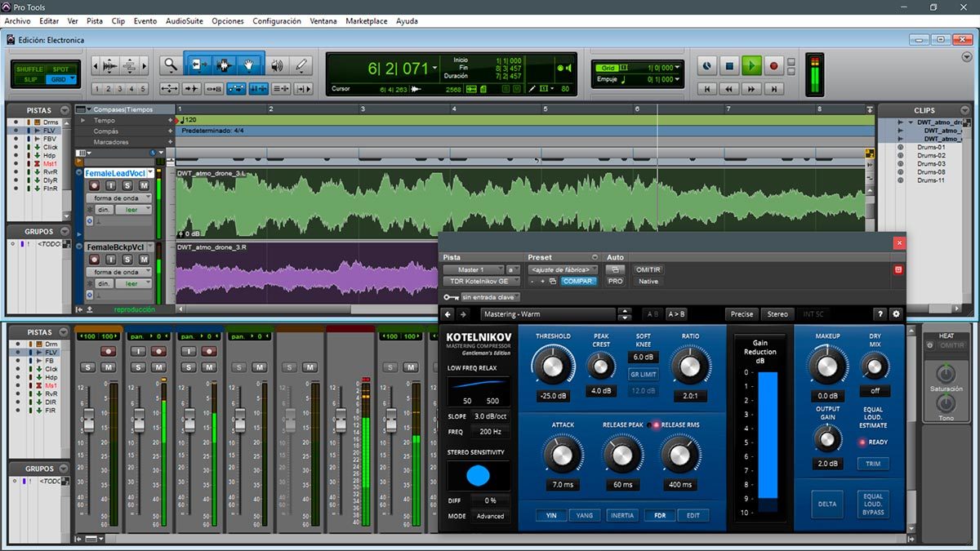Screen dimensions: 980x551
Task: Select the Selector waveform tool
Action: pos(224,65)
